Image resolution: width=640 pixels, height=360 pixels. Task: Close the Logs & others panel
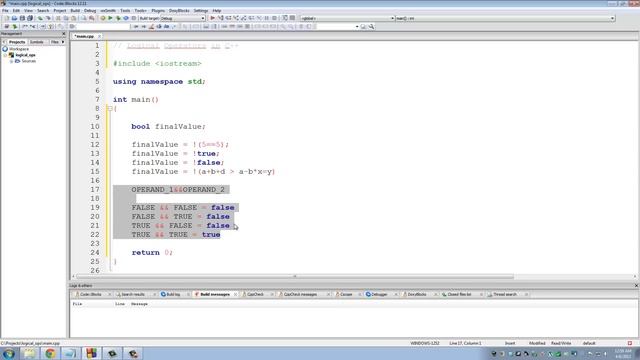point(636,286)
